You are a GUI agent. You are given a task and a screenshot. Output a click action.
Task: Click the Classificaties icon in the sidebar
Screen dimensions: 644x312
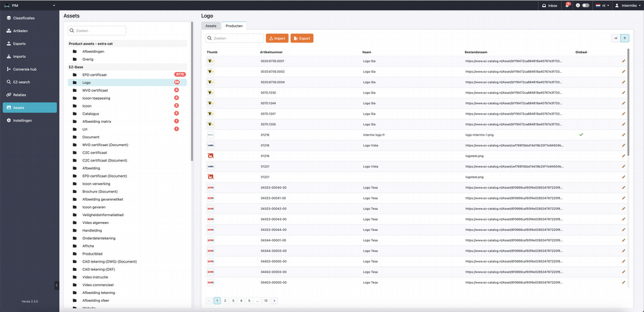coord(8,18)
